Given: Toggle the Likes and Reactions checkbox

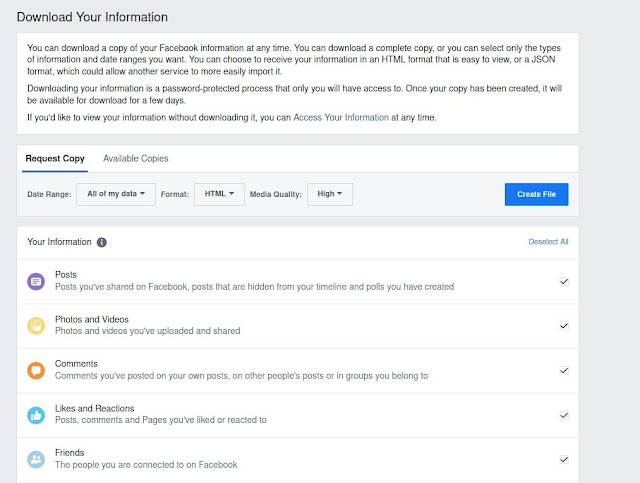Looking at the screenshot, I should pyautogui.click(x=564, y=415).
